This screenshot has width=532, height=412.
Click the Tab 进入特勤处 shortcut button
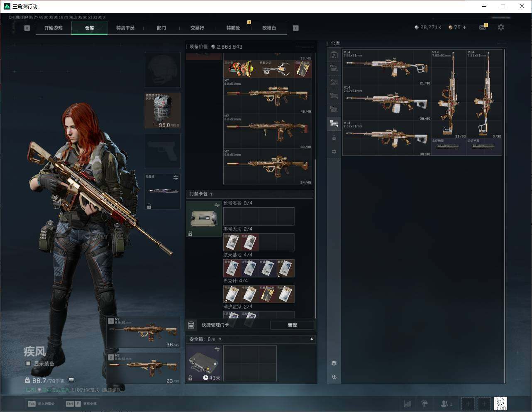[x=41, y=404]
